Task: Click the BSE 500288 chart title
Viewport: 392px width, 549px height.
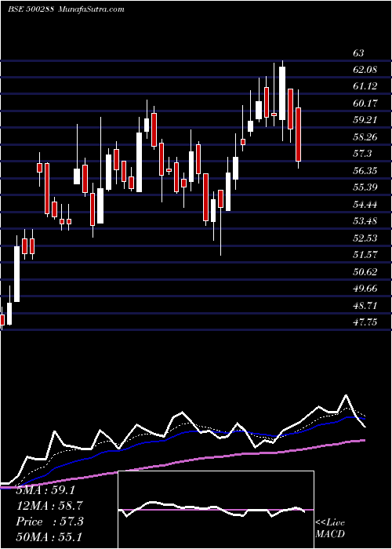Action: (66, 9)
